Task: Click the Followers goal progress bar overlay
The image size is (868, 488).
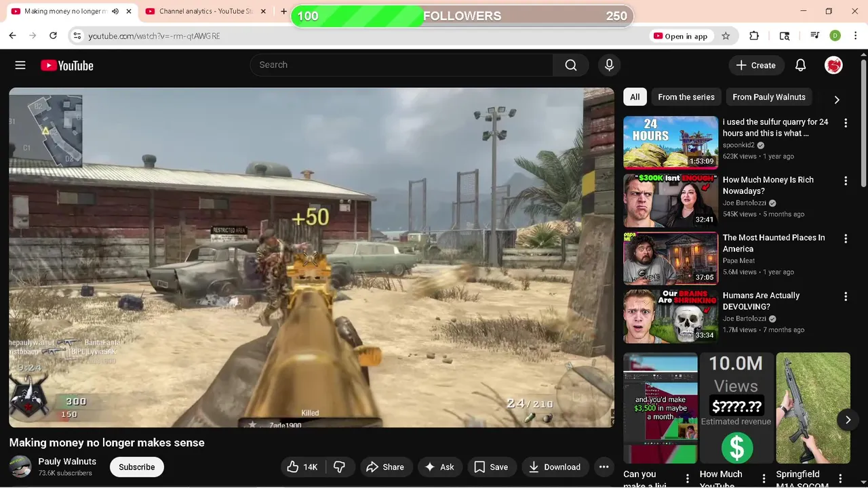Action: pyautogui.click(x=462, y=16)
